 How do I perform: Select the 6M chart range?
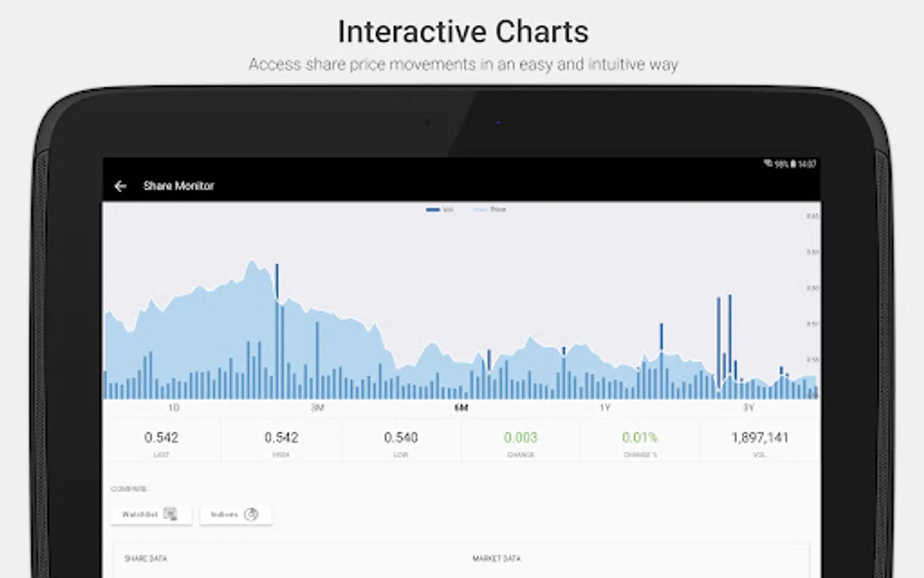pos(461,408)
